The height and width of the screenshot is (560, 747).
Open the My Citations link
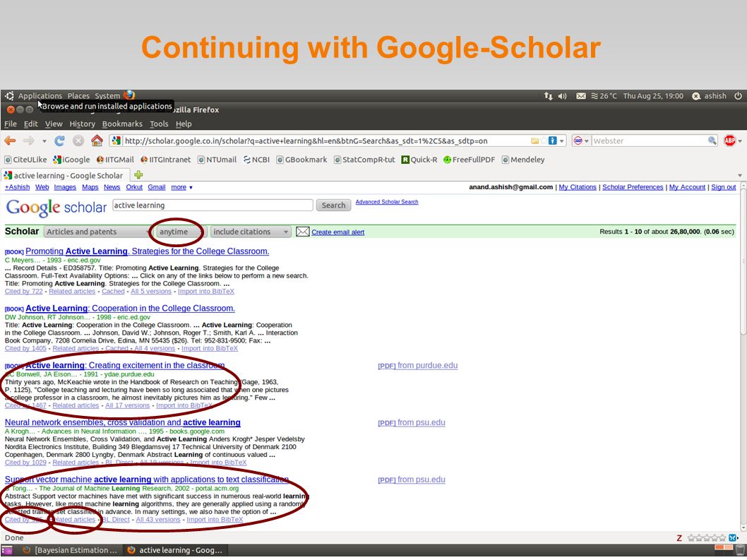click(x=578, y=187)
